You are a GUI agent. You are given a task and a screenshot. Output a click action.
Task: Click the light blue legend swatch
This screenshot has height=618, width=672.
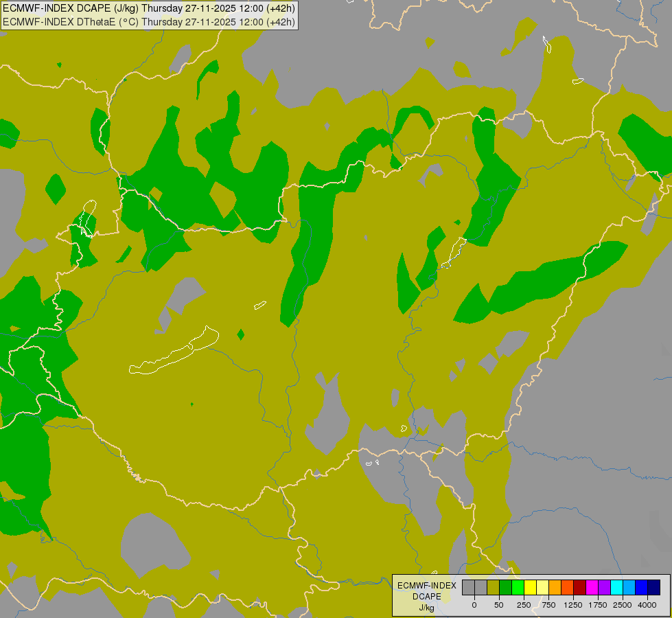pyautogui.click(x=629, y=587)
